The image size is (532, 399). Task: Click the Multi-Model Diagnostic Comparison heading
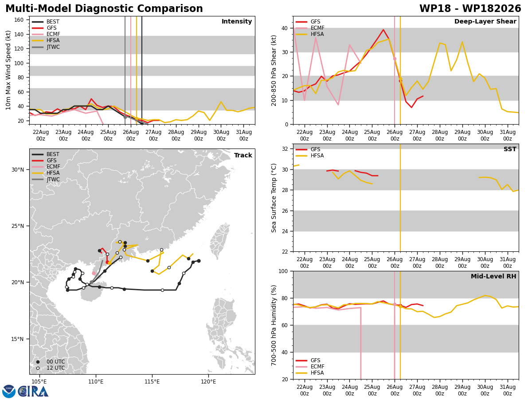104,9
